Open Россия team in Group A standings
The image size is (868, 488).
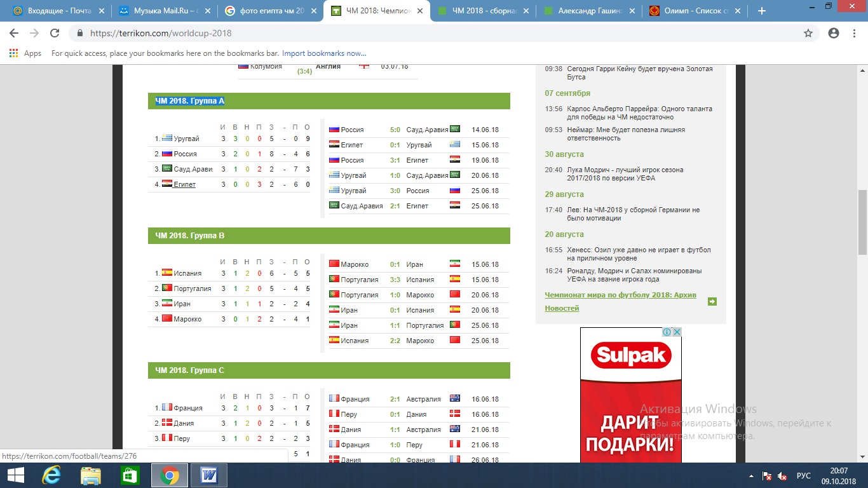click(185, 154)
